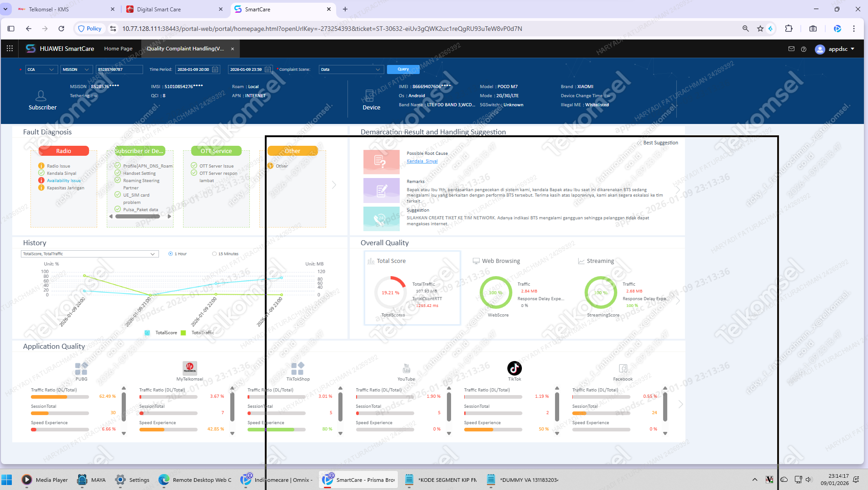The width and height of the screenshot is (868, 490).
Task: Select the OTT Service fault category tab
Action: [216, 151]
